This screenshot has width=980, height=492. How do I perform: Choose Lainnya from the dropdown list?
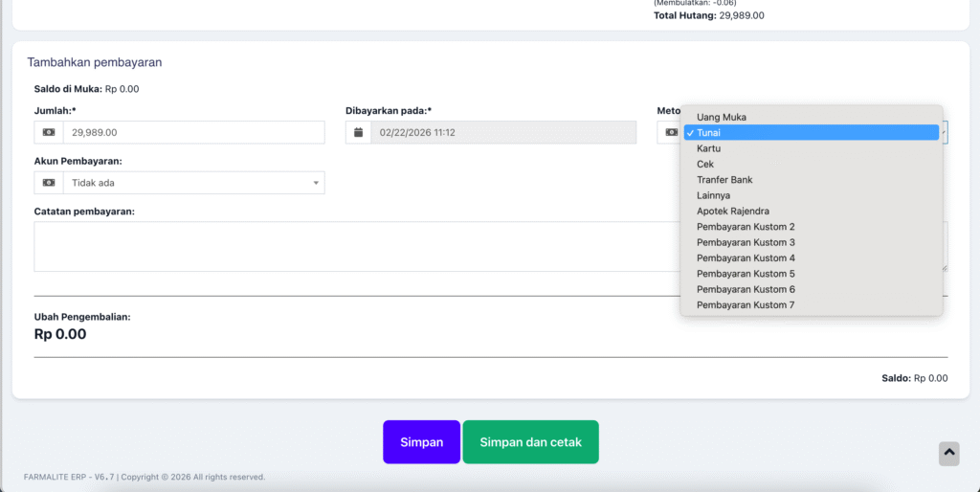(715, 195)
